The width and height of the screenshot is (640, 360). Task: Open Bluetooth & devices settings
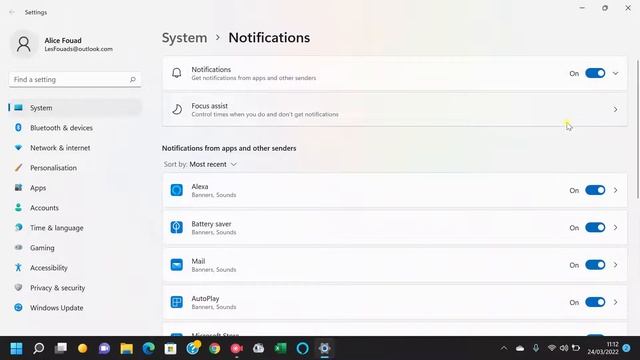75,128
